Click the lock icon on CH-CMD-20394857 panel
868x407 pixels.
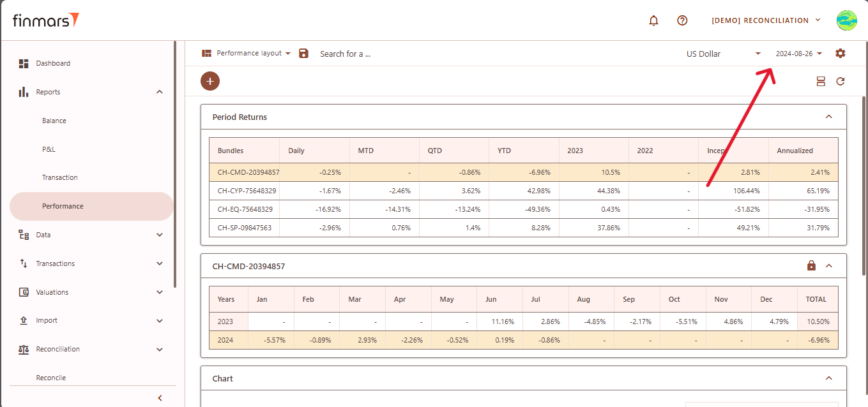tap(811, 265)
